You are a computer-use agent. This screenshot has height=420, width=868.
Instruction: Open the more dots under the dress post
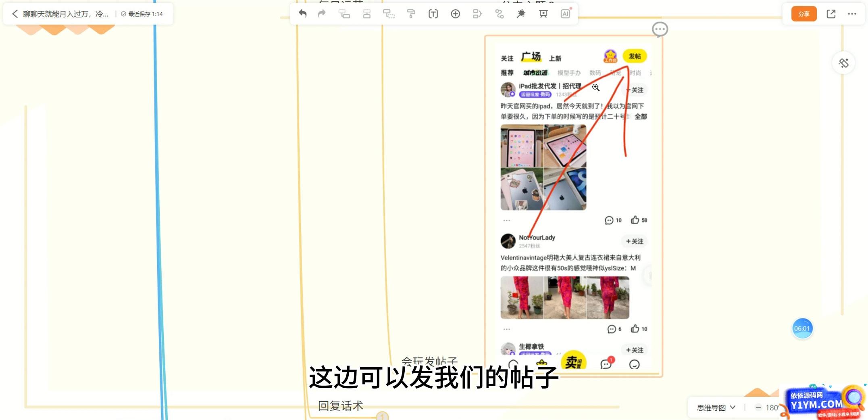507,329
